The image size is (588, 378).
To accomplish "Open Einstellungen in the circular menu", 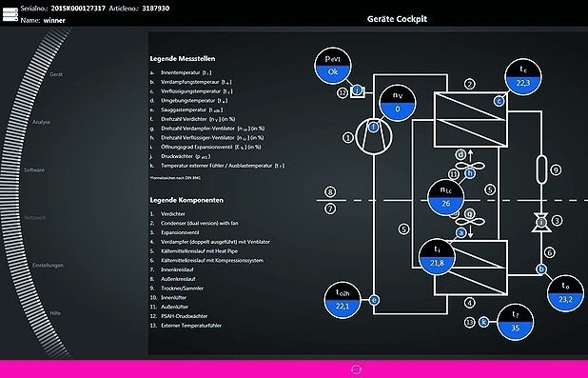I will 48,266.
